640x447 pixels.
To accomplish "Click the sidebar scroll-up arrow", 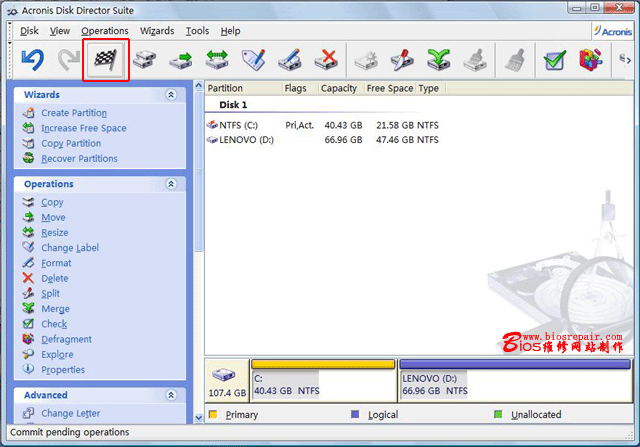I will 199,86.
